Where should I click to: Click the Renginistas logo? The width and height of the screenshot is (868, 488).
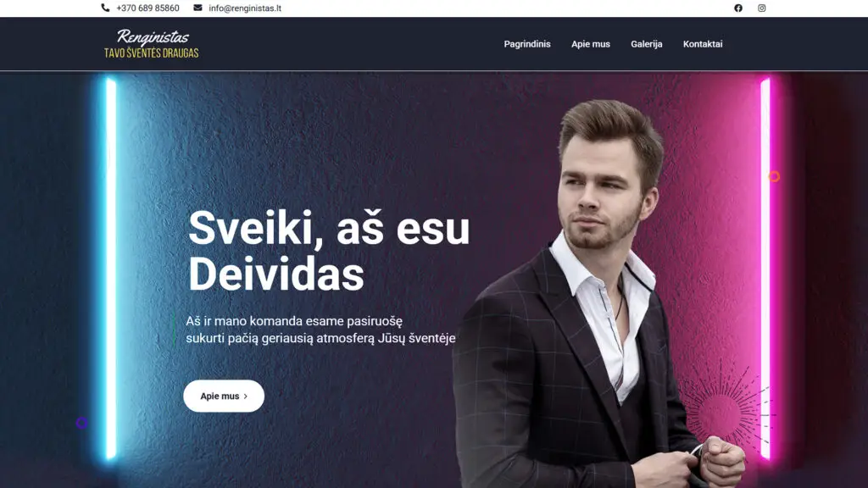point(153,37)
